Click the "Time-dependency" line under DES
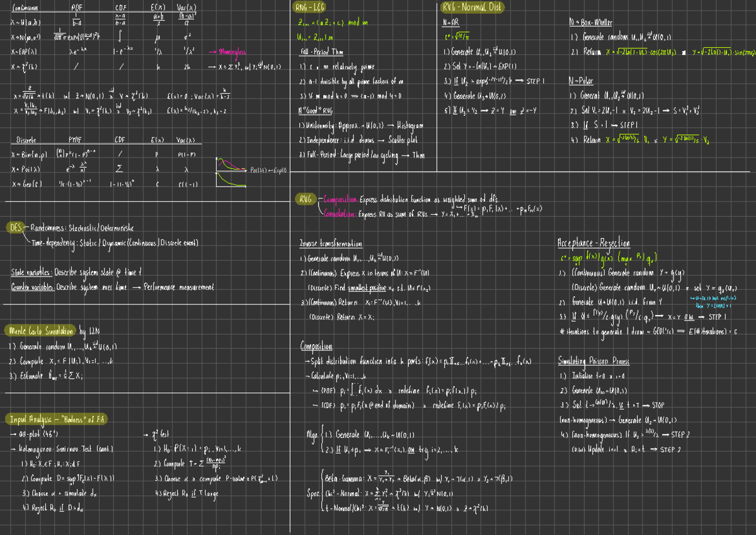 (x=115, y=243)
